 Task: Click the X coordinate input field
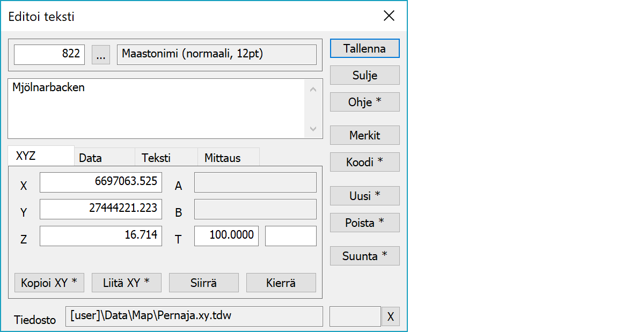(101, 182)
